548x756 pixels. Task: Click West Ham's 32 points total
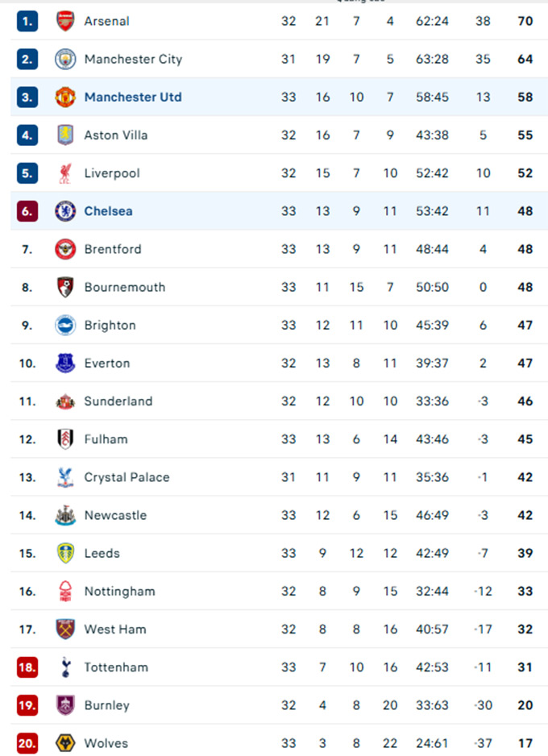(525, 629)
